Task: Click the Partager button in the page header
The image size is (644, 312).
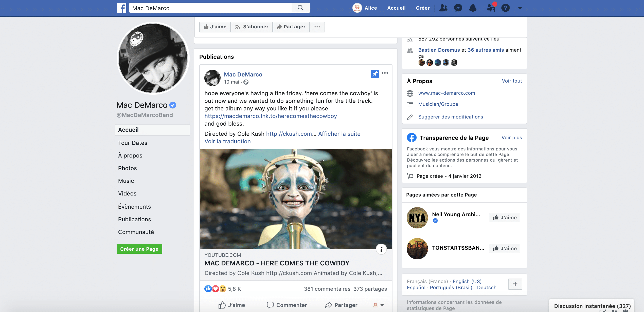Action: coord(291,27)
